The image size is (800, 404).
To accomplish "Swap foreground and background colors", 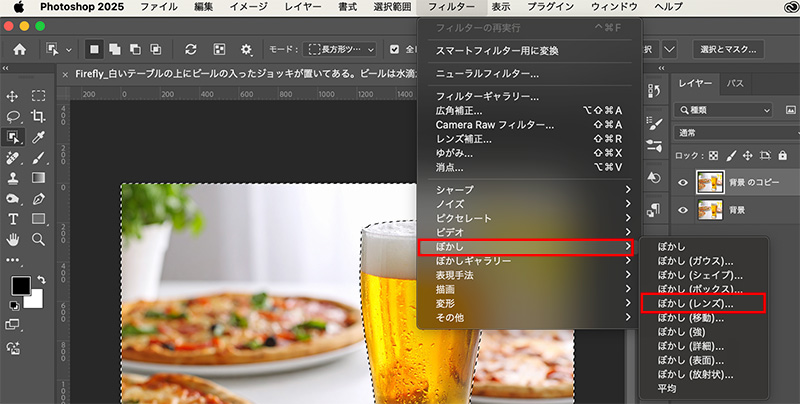I will pos(41,280).
